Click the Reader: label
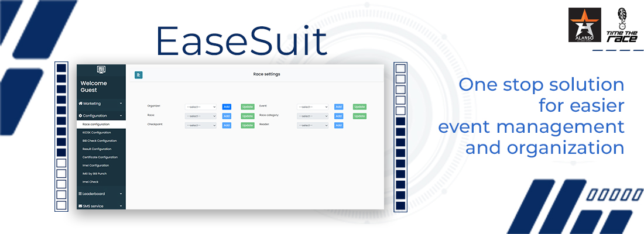 tap(264, 124)
